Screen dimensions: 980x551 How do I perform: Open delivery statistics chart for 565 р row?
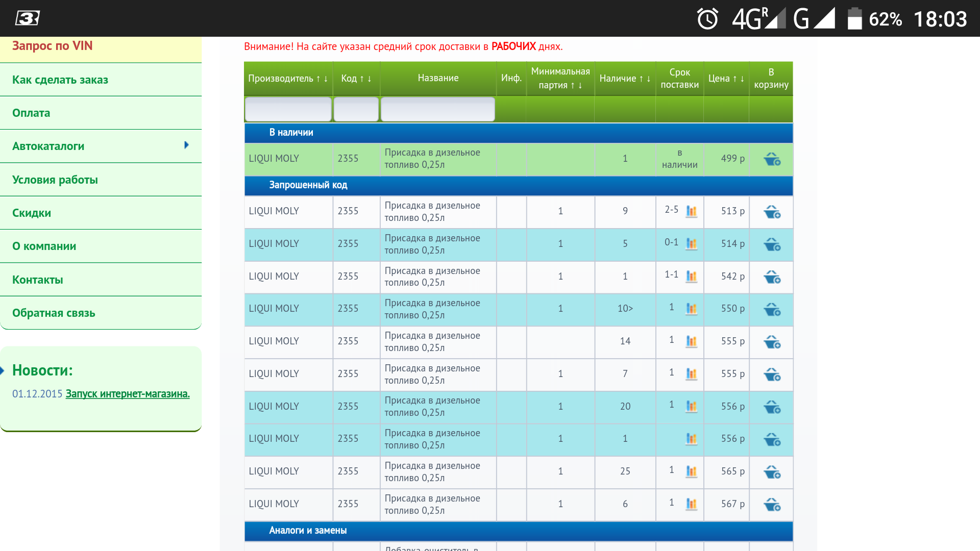[x=691, y=471]
